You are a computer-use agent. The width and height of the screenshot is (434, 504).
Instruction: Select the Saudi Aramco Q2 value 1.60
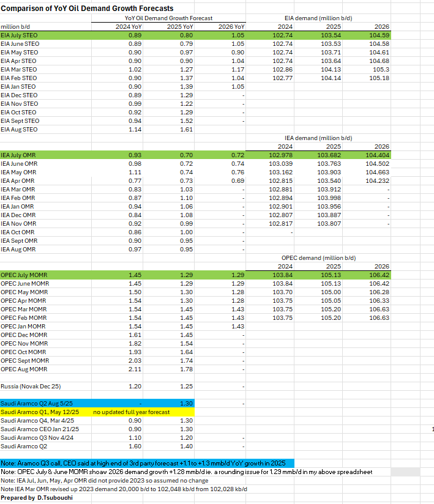[x=135, y=447]
